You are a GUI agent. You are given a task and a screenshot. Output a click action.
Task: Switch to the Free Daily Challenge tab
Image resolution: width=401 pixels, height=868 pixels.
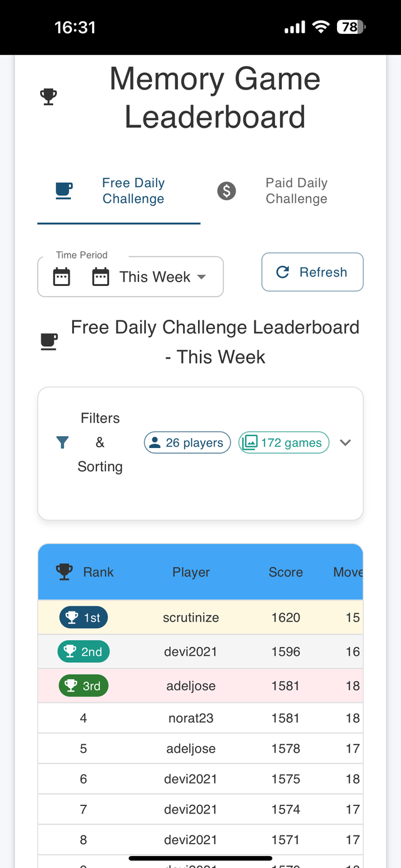[x=119, y=191]
